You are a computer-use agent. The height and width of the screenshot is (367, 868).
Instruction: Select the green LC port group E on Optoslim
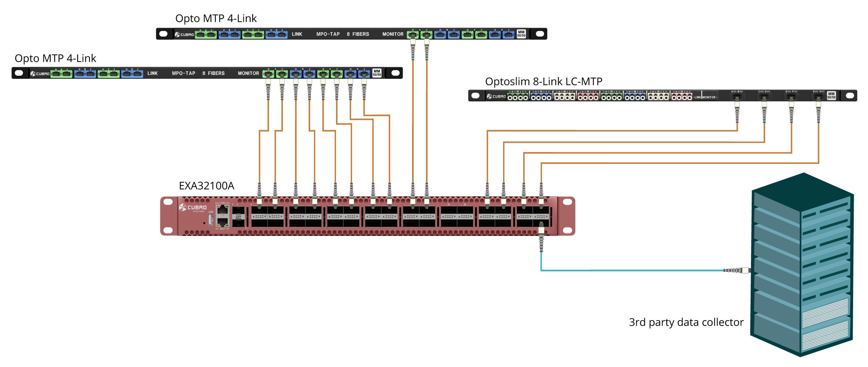(x=611, y=97)
